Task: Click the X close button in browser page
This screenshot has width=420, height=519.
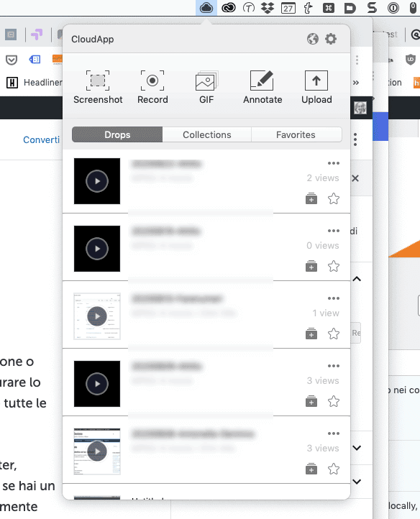Action: tap(355, 178)
